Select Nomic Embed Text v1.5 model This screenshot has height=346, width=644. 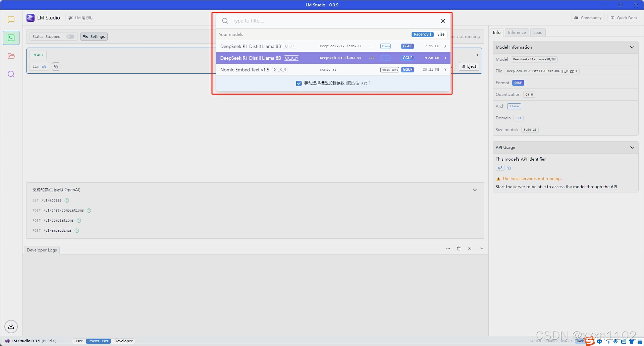pyautogui.click(x=333, y=70)
